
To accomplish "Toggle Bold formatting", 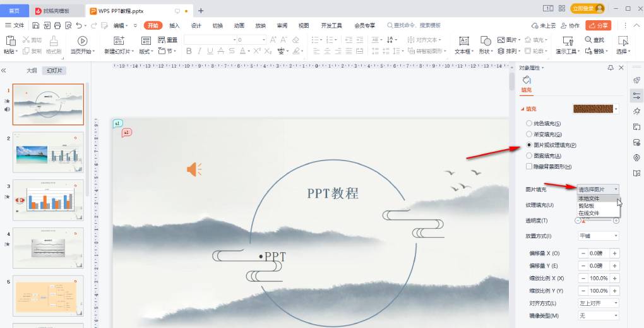I will click(x=189, y=51).
